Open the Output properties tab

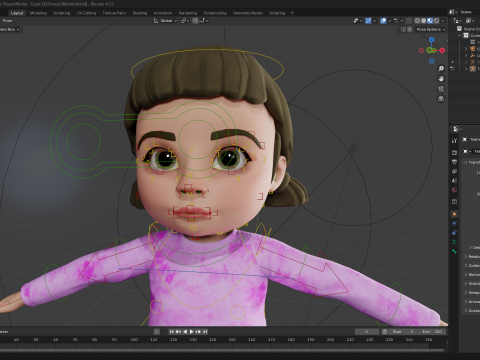[x=454, y=162]
